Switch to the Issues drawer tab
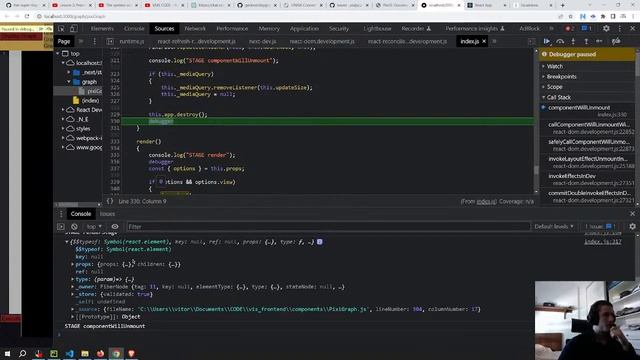 [107, 214]
